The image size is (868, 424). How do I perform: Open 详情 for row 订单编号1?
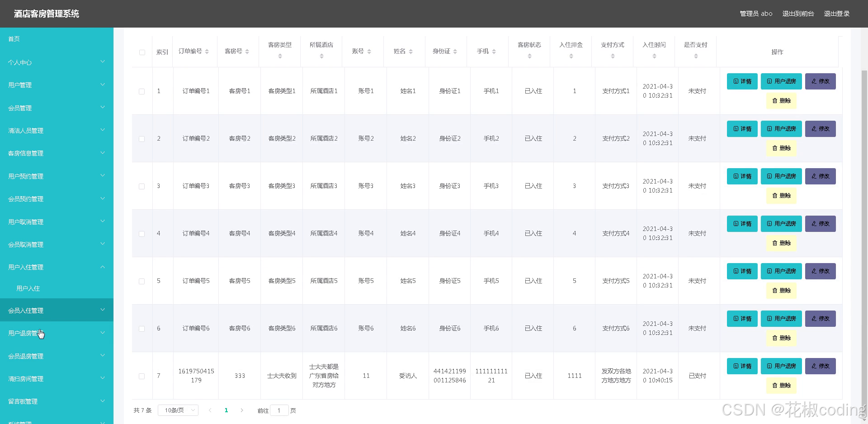742,81
